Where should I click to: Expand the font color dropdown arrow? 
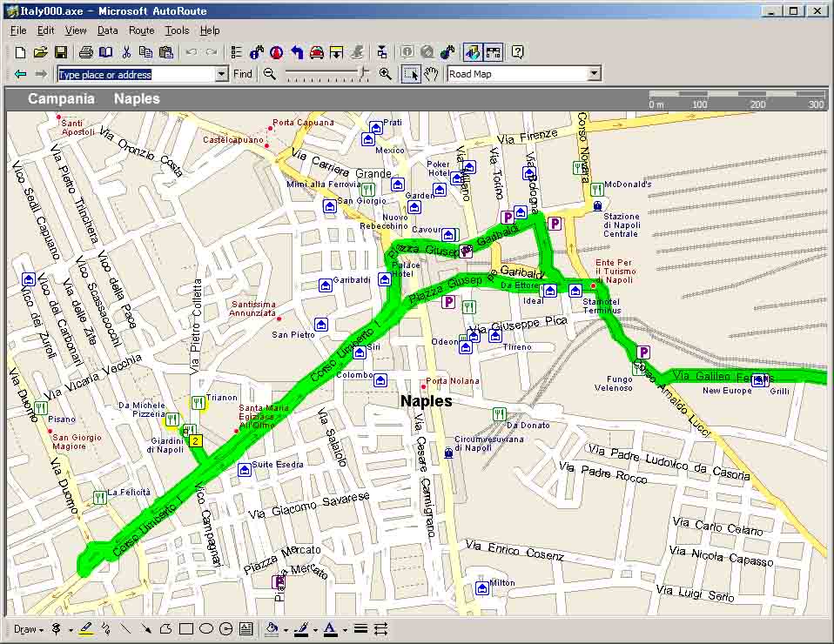pos(346,630)
